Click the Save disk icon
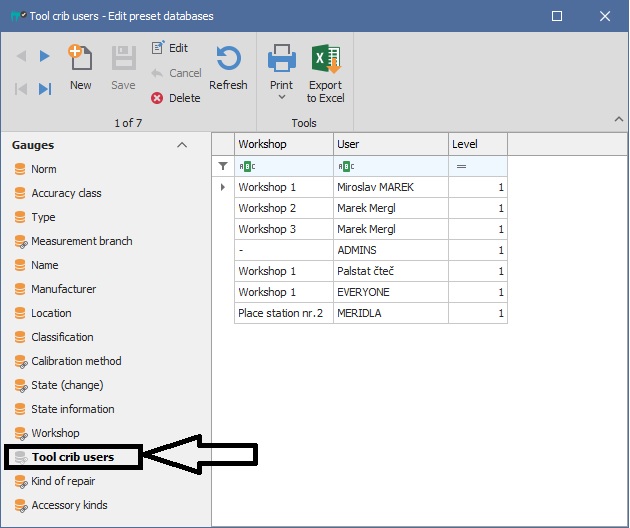 click(123, 58)
